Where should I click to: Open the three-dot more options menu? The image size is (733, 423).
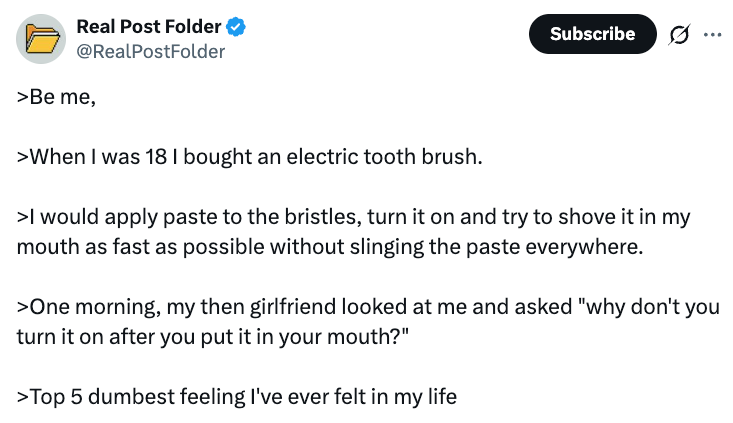pos(712,34)
